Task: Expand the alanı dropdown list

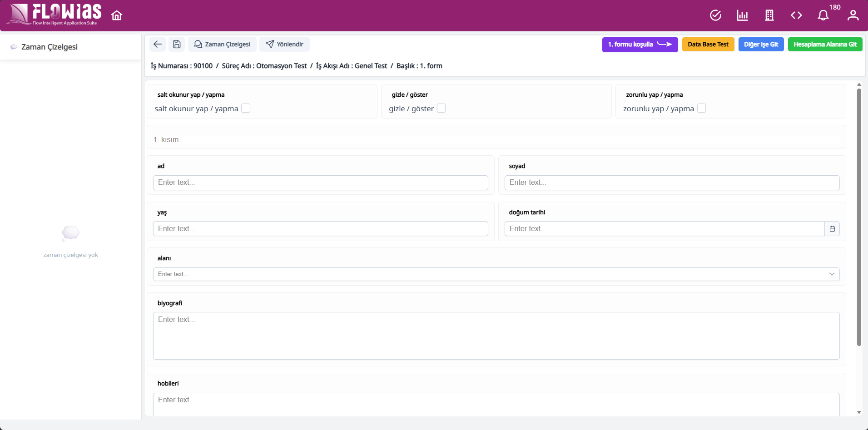Action: 496,274
